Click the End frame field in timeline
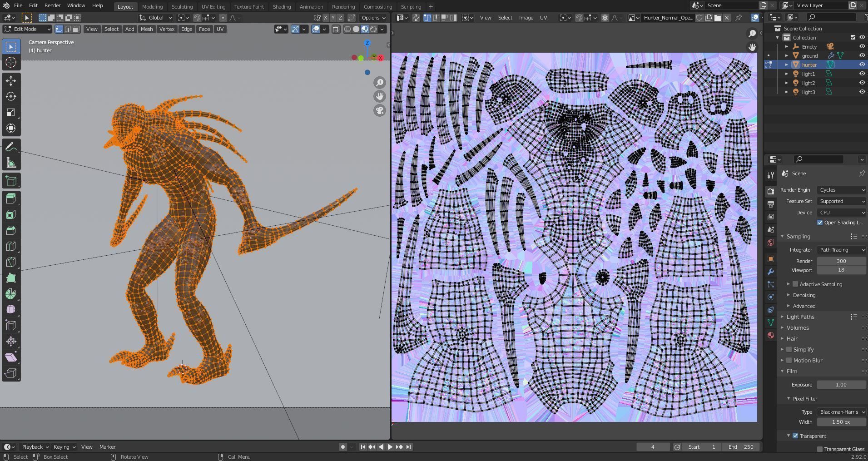The height and width of the screenshot is (461, 868). pyautogui.click(x=741, y=447)
